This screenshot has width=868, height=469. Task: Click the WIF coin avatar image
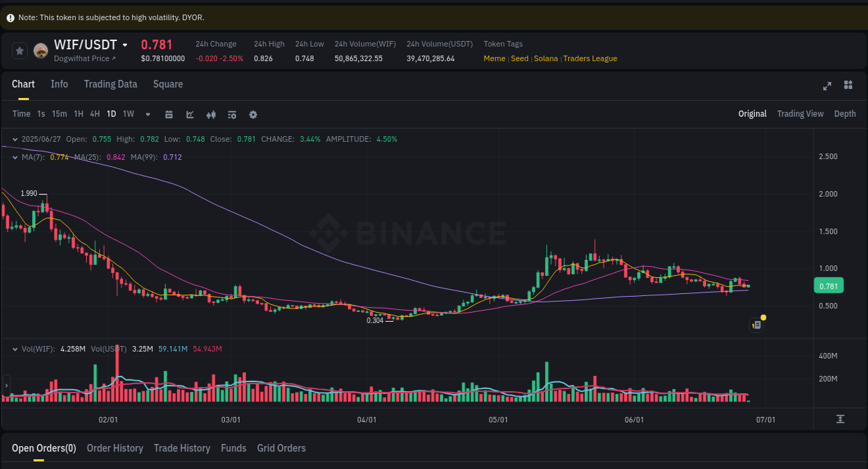(x=42, y=50)
